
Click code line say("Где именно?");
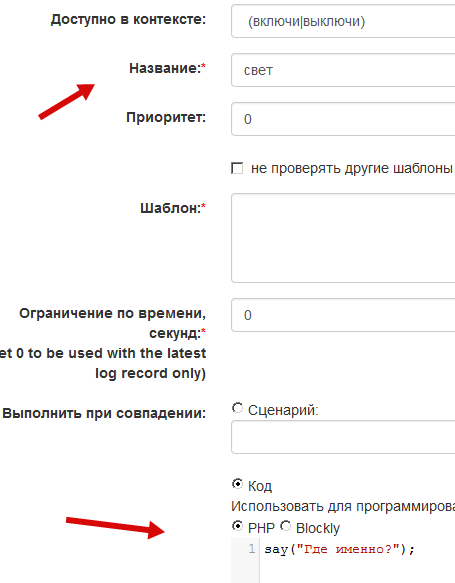pyautogui.click(x=339, y=549)
